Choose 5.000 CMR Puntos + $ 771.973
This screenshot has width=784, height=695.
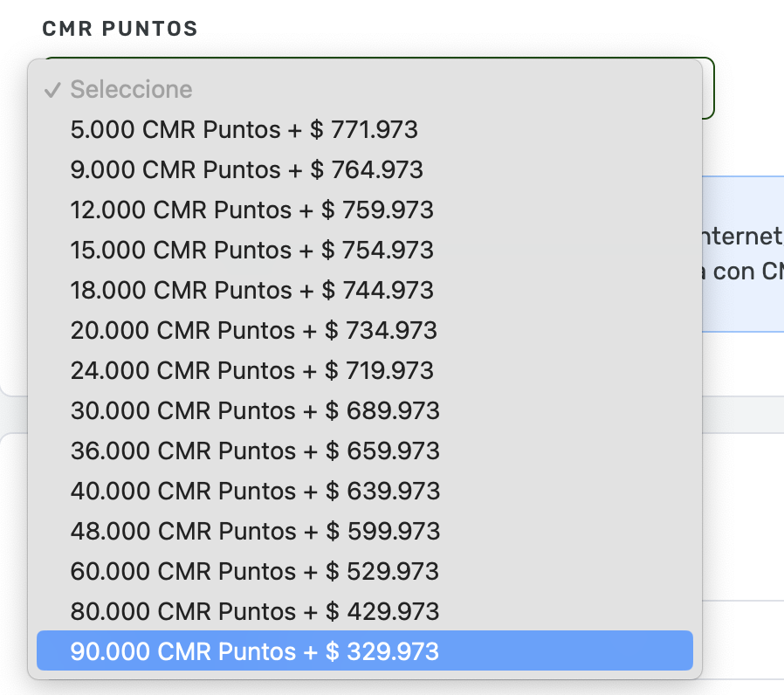[244, 130]
